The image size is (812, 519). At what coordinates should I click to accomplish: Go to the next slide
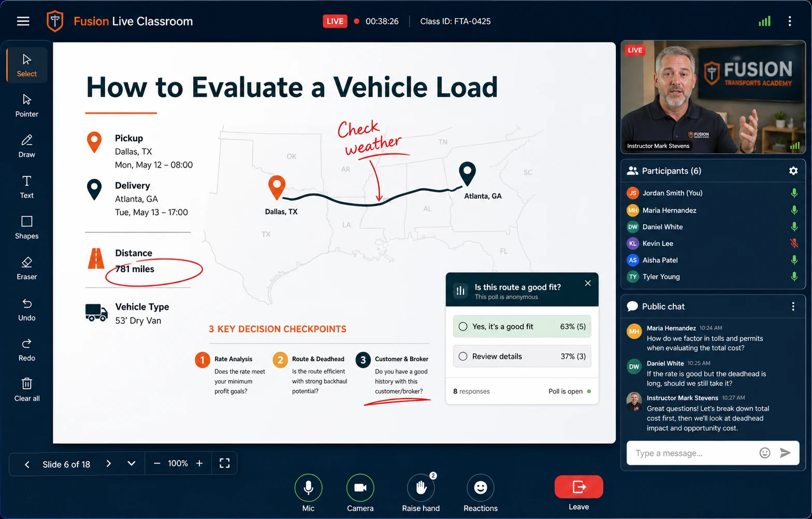tap(109, 463)
